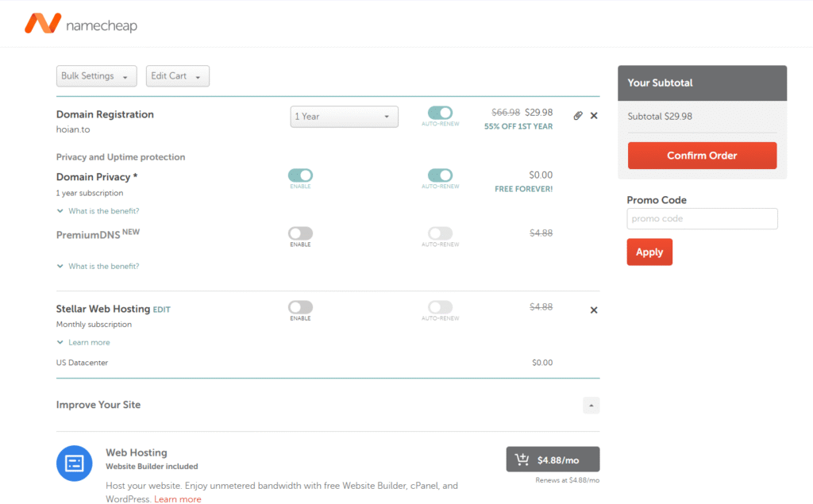The width and height of the screenshot is (813, 504).
Task: Open the 1 Year duration dropdown
Action: pyautogui.click(x=344, y=117)
